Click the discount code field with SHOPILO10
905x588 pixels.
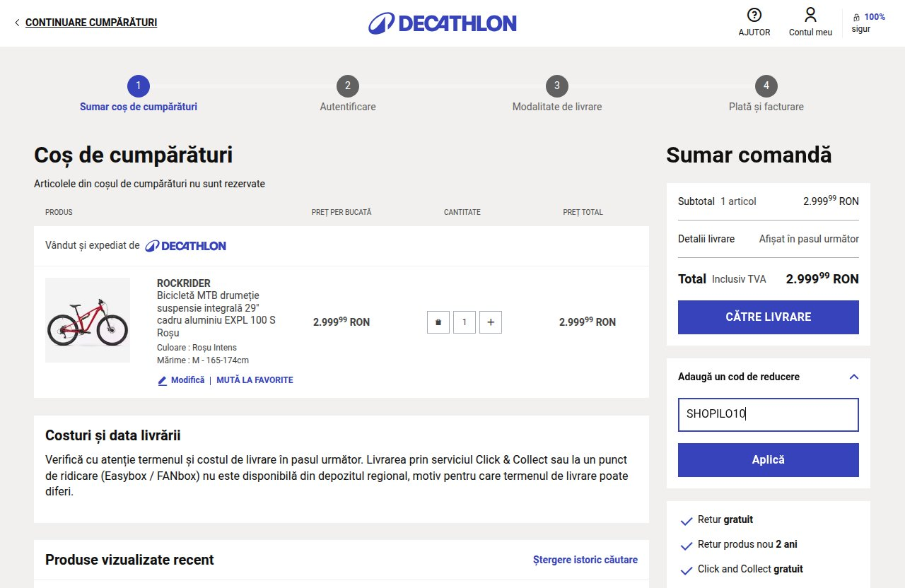tap(769, 415)
